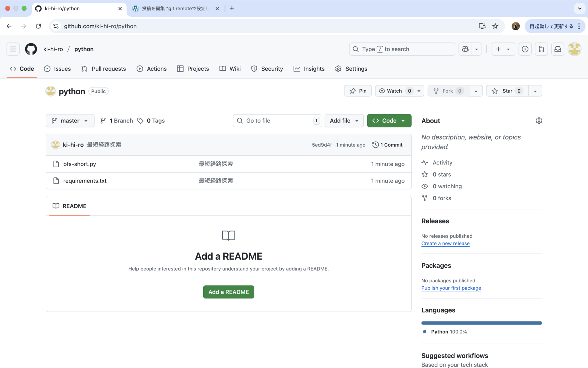Open your notifications inbox

coord(558,49)
